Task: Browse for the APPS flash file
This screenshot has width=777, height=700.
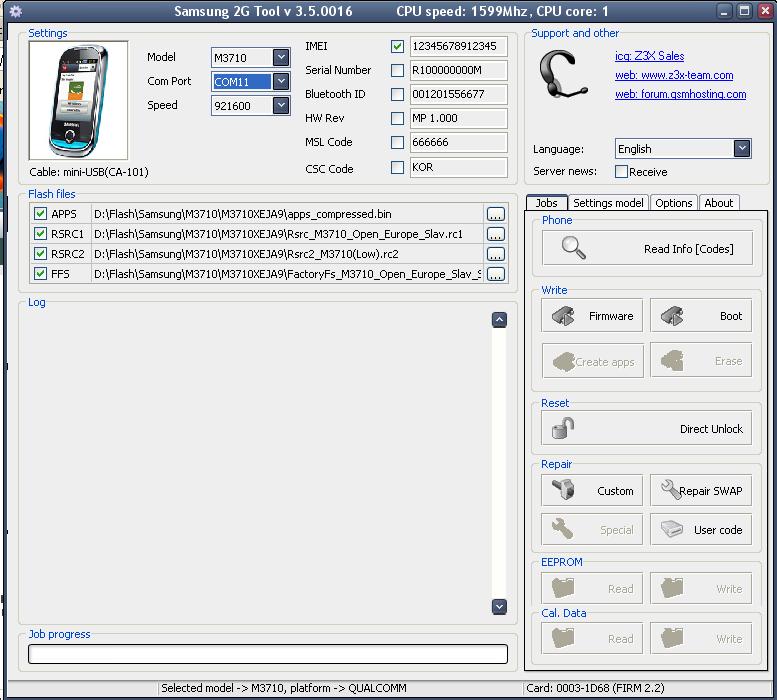Action: 496,214
